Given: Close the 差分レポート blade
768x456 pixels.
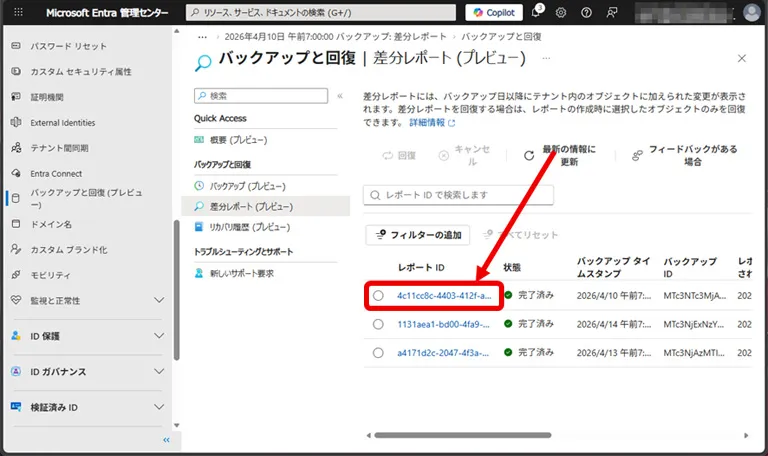Looking at the screenshot, I should pyautogui.click(x=742, y=58).
